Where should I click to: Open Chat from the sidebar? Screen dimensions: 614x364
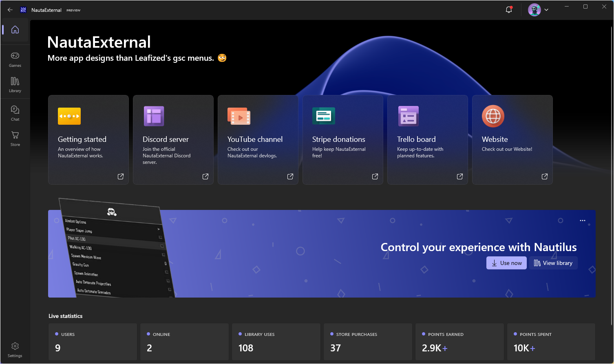15,113
